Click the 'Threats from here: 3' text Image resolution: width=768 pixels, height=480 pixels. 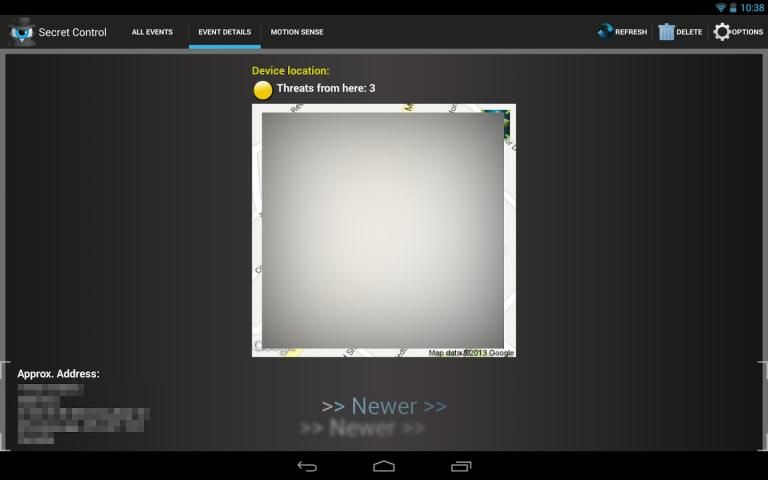[326, 89]
